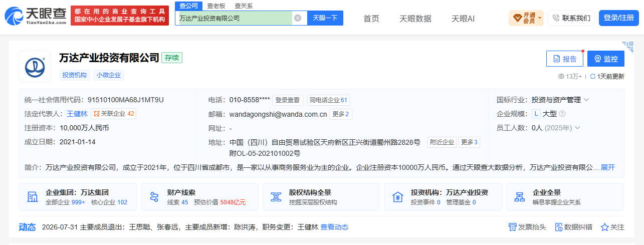Click the 报告 button

tap(565, 59)
